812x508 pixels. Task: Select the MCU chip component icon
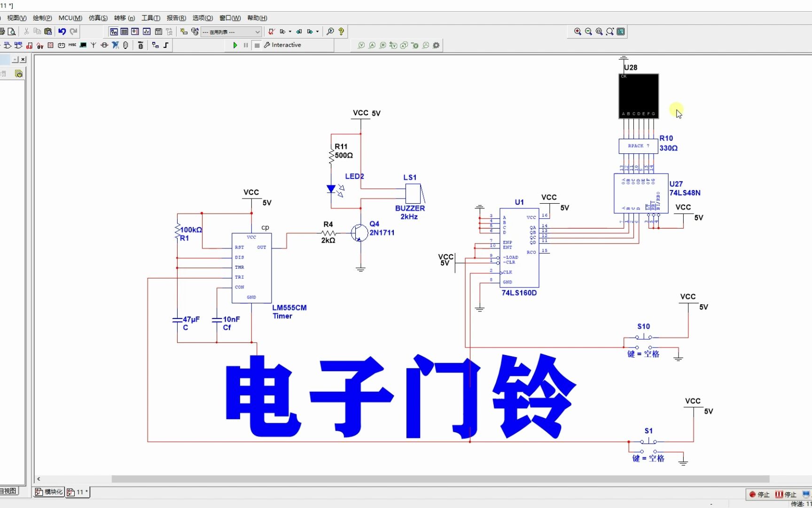coord(141,45)
